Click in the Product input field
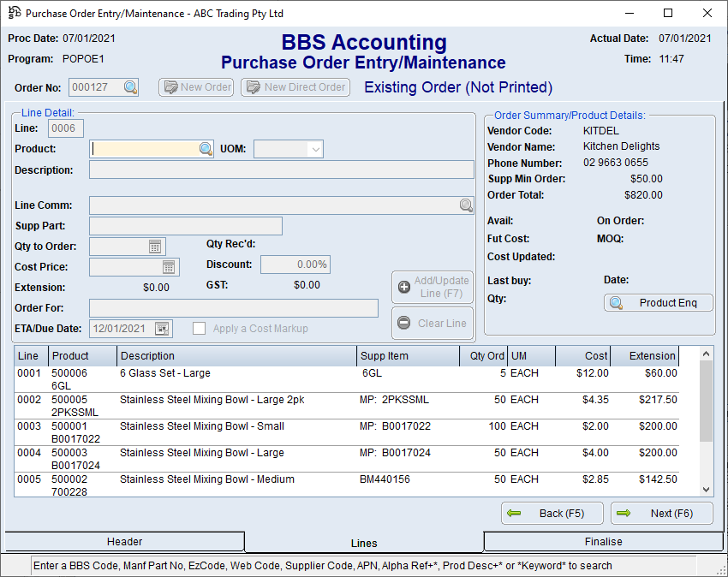The width and height of the screenshot is (728, 577). pyautogui.click(x=144, y=149)
